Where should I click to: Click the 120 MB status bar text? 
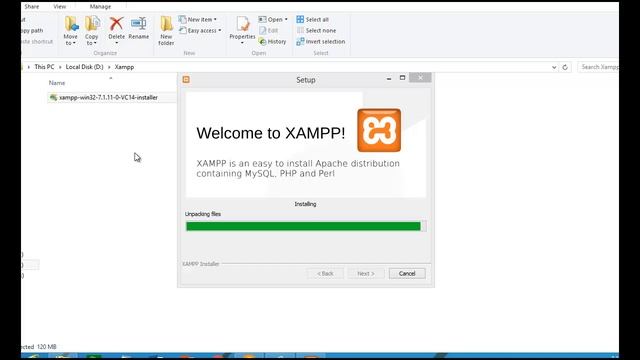click(x=47, y=347)
